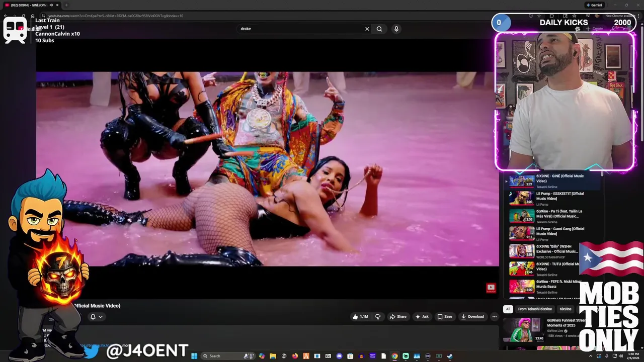Select the '6ix9ine' filter chip
Screen dimensions: 644x362
point(566,309)
